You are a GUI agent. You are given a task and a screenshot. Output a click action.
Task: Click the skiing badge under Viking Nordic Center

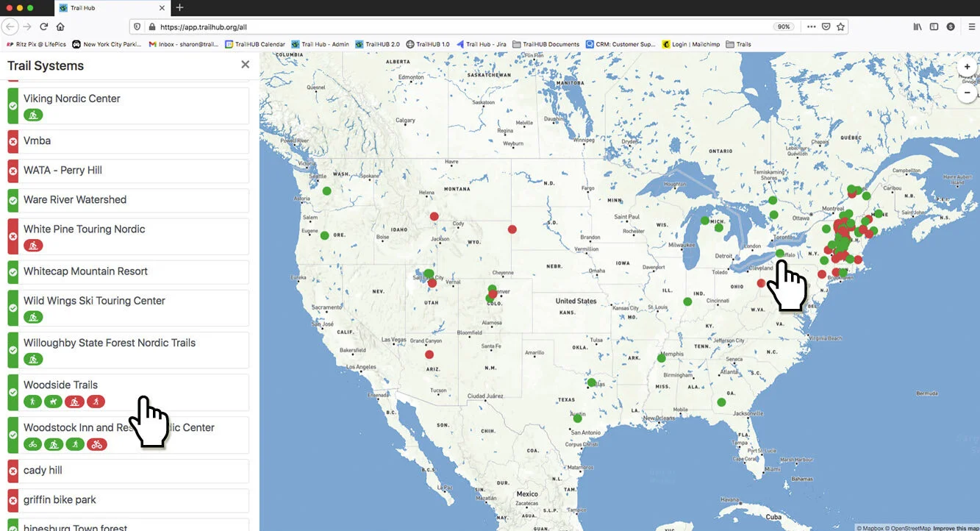pos(33,115)
